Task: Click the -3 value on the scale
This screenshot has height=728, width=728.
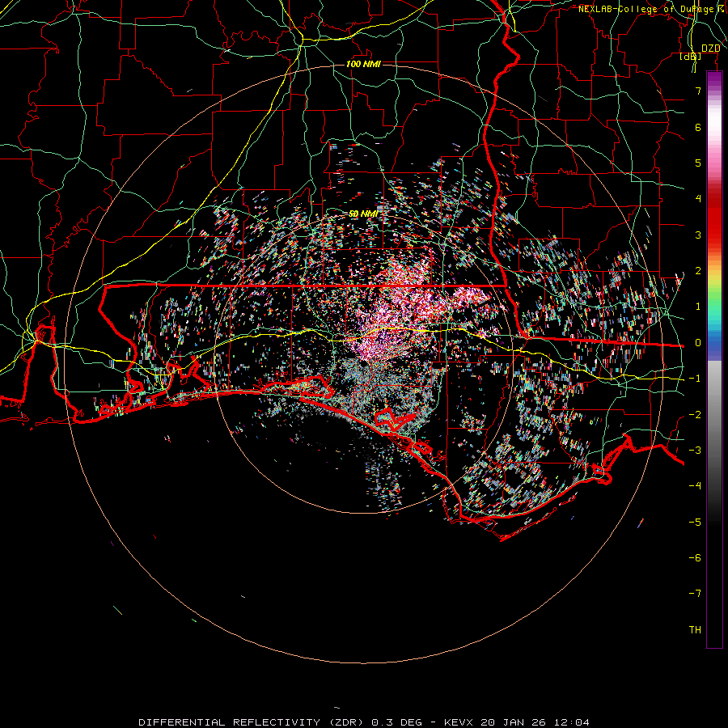Action: point(695,451)
